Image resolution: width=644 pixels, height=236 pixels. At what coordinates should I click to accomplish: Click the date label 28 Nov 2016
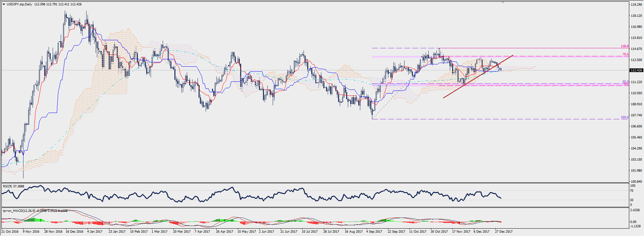[x=53, y=232]
